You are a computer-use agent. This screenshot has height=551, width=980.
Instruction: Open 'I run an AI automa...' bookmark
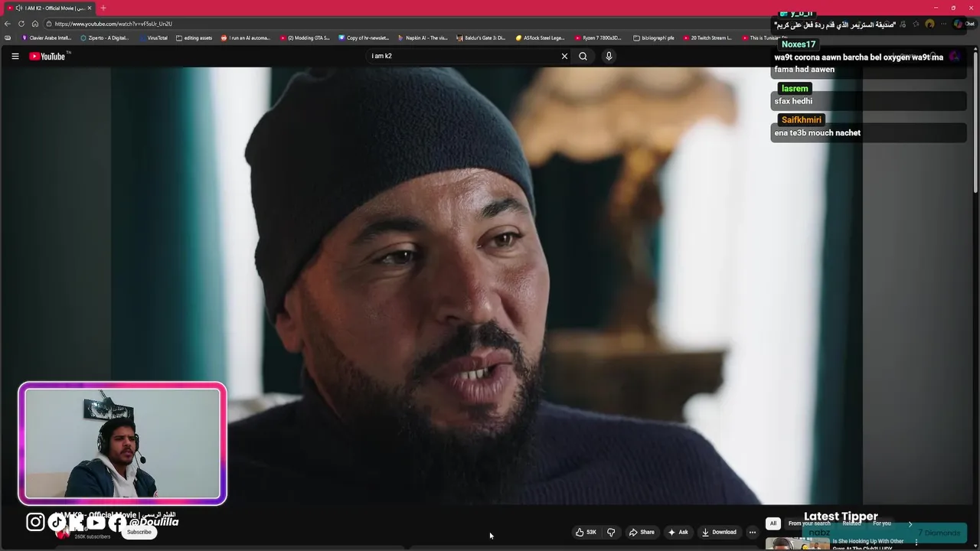[x=246, y=37]
